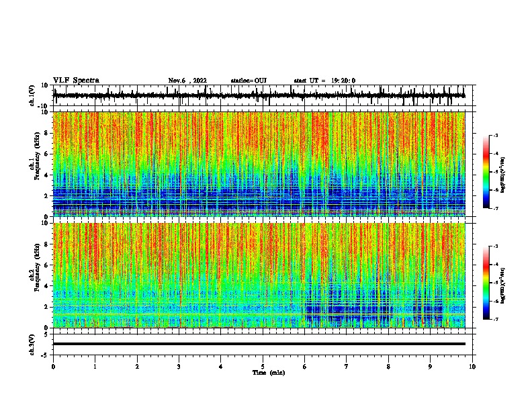Click the ch.2 spectrogram colorbar
The width and height of the screenshot is (532, 411).
coord(486,283)
